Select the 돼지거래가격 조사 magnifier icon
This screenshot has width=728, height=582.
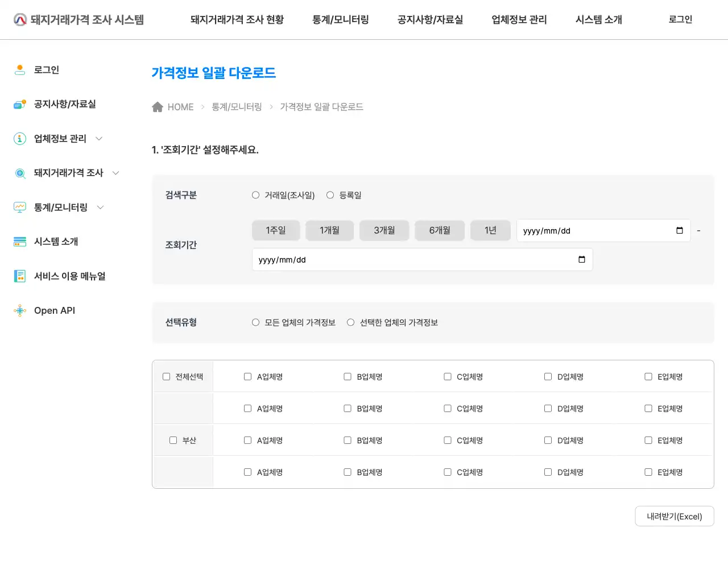click(x=20, y=173)
